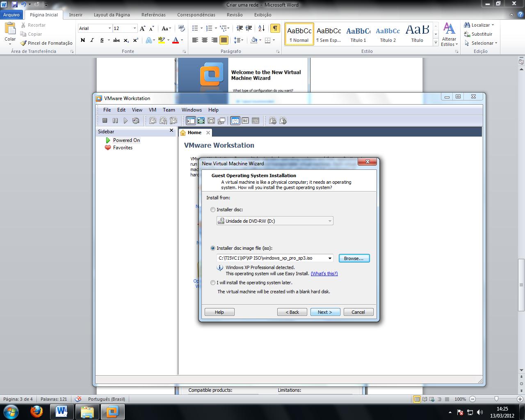This screenshot has width=525, height=420.
Task: Open the Arquivo tab in Word
Action: 11,15
